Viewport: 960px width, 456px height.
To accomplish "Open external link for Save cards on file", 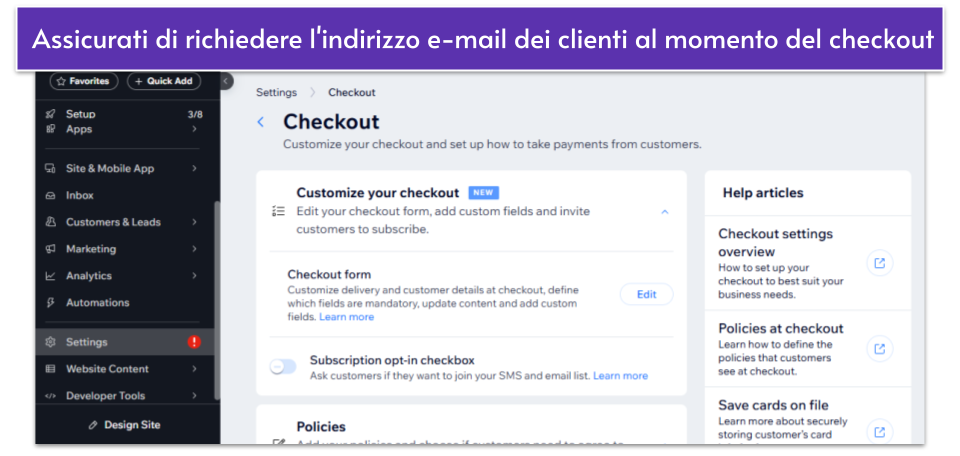I will (x=879, y=432).
